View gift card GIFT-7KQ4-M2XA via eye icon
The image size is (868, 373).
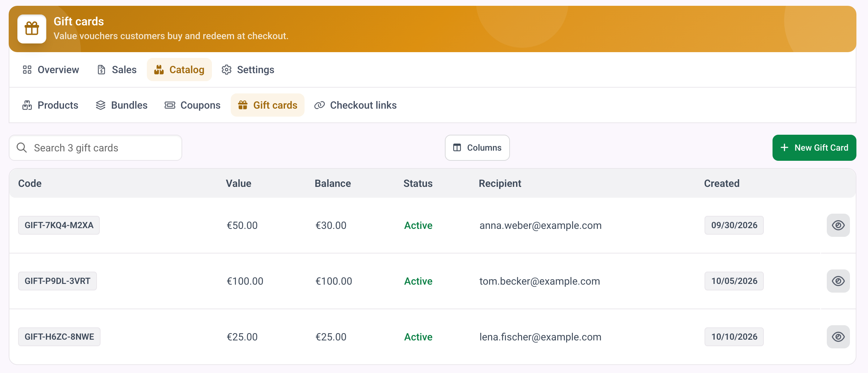838,225
